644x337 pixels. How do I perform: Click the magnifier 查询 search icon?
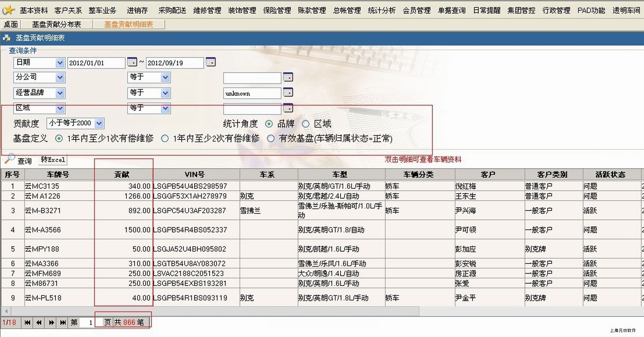click(10, 159)
